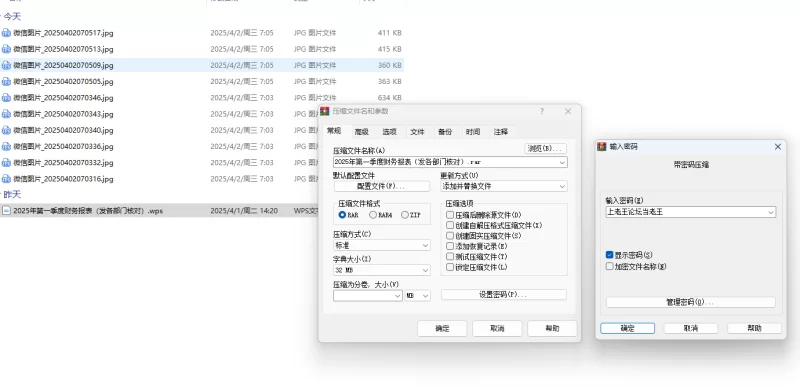Click the icon of 微信图片_20250402070340.jpg
The width and height of the screenshot is (800, 390).
coord(6,130)
